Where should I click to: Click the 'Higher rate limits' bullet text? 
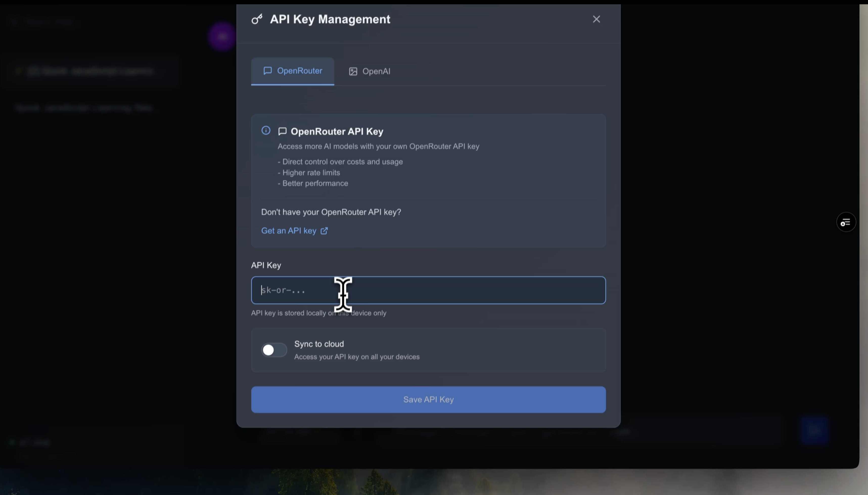[x=309, y=173]
